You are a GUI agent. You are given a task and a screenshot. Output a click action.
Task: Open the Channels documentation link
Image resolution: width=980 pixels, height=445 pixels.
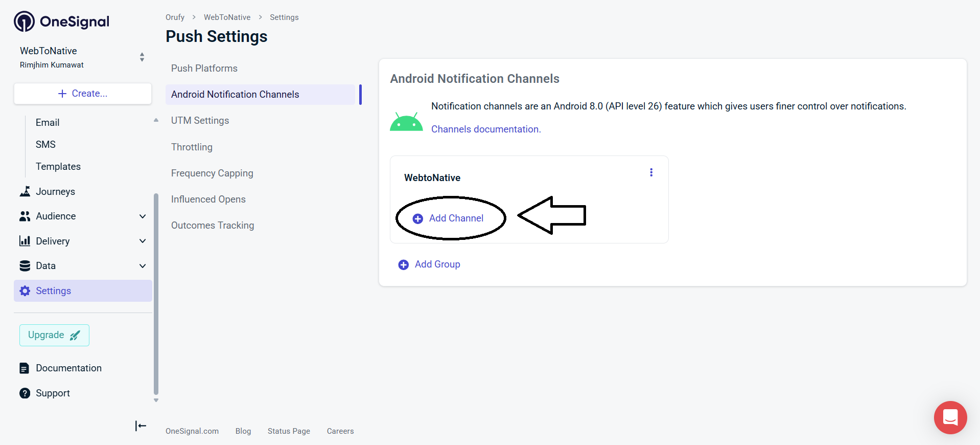coord(485,129)
